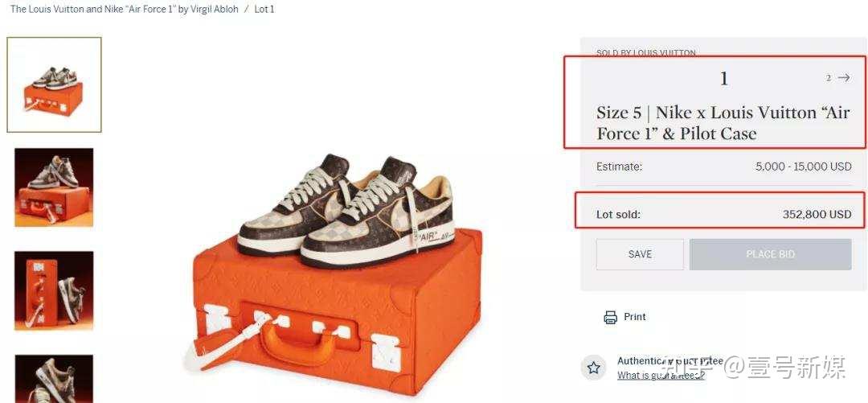Click the large lot number "1"

tap(723, 79)
